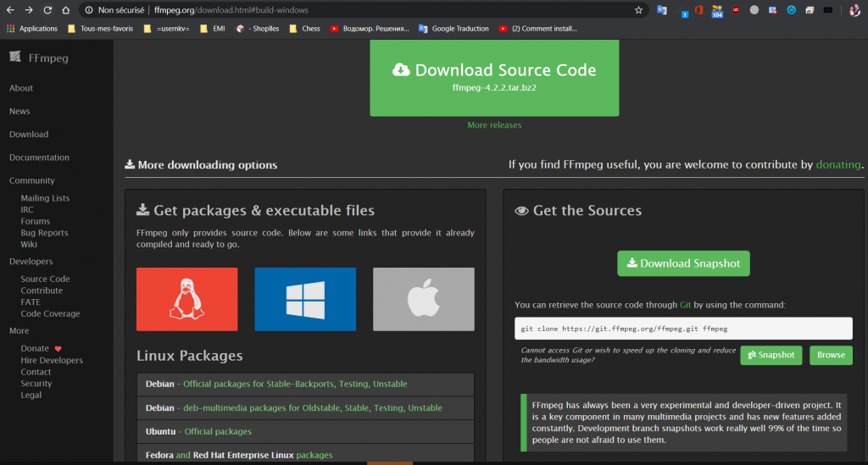
Task: Open the Google Translate extension
Action: coord(662,10)
